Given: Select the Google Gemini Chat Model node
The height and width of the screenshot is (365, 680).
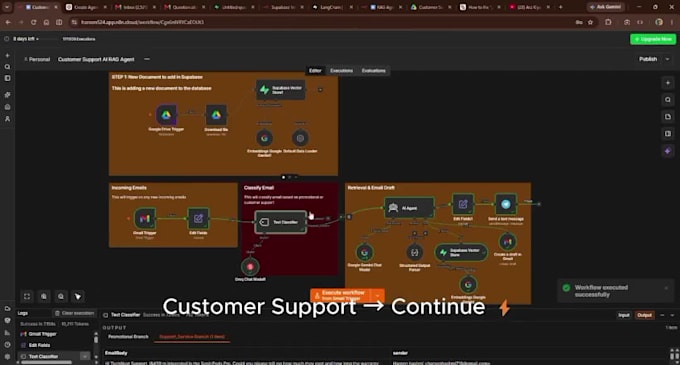Looking at the screenshot, I should click(365, 252).
